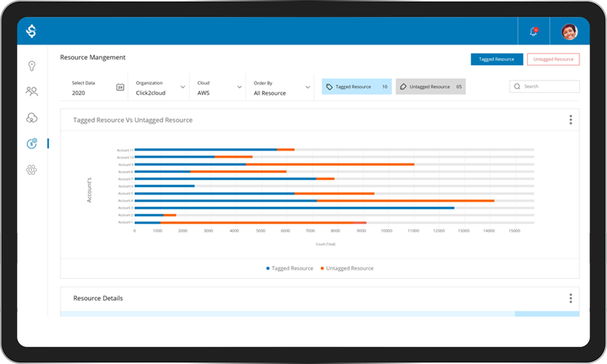The image size is (607, 364).
Task: Click the 15000 axis tick value
Action: (x=515, y=231)
